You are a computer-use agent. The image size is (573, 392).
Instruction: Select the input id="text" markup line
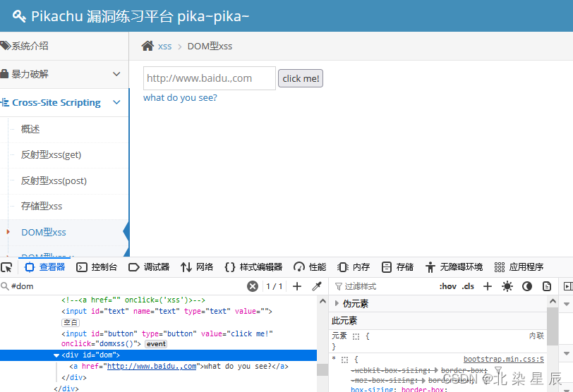167,312
